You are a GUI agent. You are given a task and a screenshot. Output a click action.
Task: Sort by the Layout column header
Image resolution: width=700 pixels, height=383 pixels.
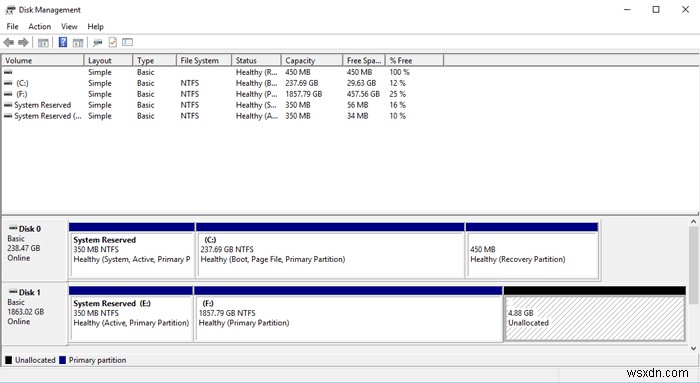click(x=108, y=60)
